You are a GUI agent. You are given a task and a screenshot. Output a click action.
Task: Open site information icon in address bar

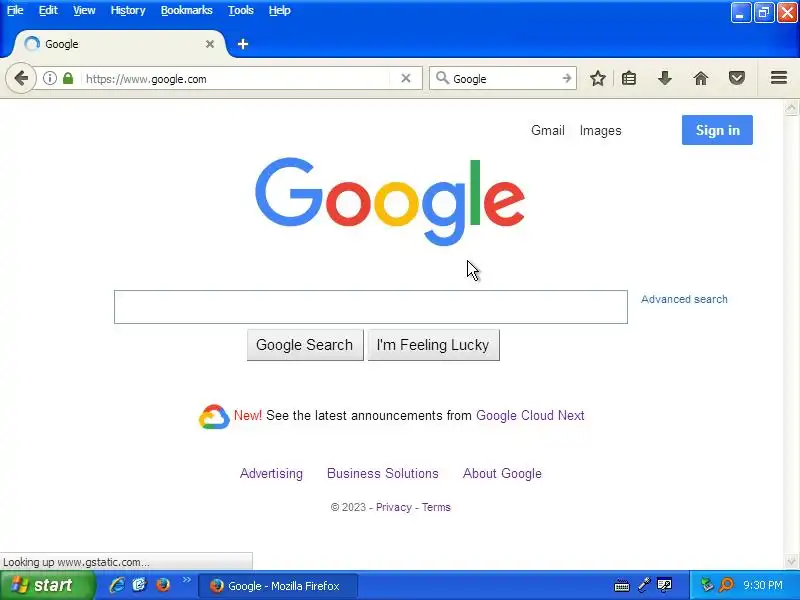click(49, 78)
